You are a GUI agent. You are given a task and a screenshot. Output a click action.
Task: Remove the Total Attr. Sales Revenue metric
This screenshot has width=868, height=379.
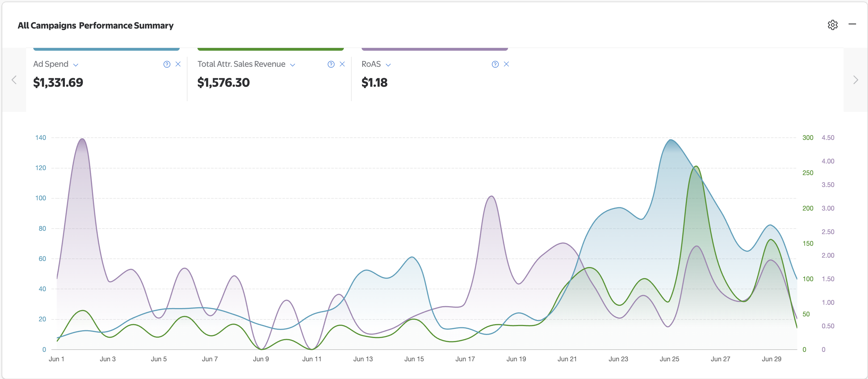pyautogui.click(x=342, y=64)
